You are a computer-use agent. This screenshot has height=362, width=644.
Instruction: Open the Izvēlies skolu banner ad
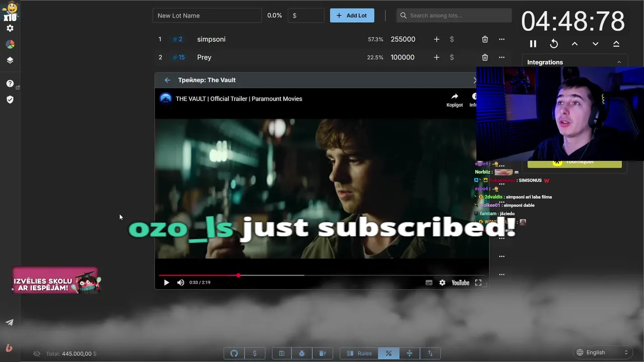56,281
